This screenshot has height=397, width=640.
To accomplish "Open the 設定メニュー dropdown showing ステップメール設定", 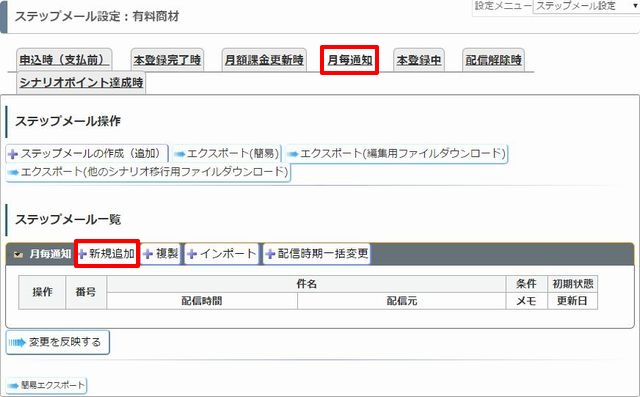I will (586, 6).
